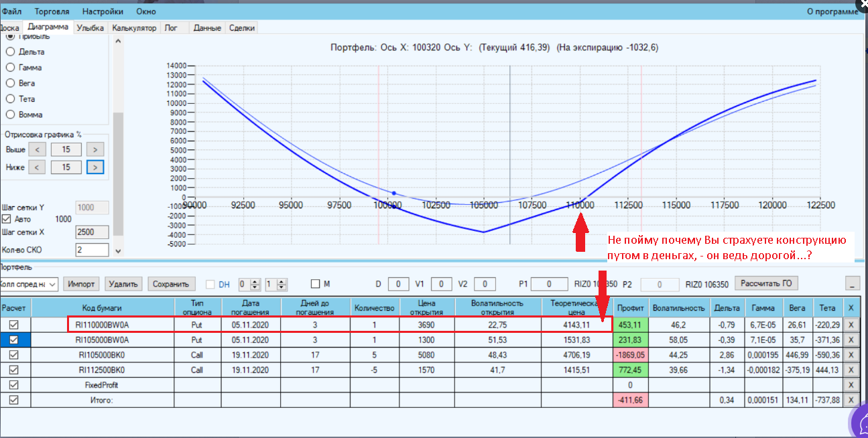Click the -411,66 total profit cell

pyautogui.click(x=631, y=400)
